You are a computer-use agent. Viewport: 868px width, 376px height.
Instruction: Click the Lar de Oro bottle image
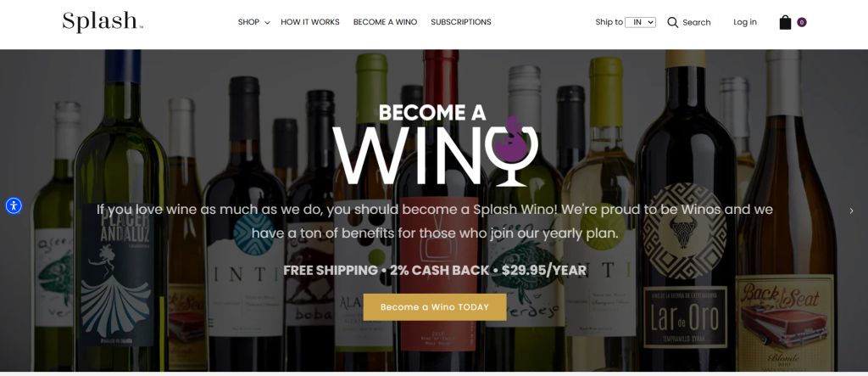[685, 210]
